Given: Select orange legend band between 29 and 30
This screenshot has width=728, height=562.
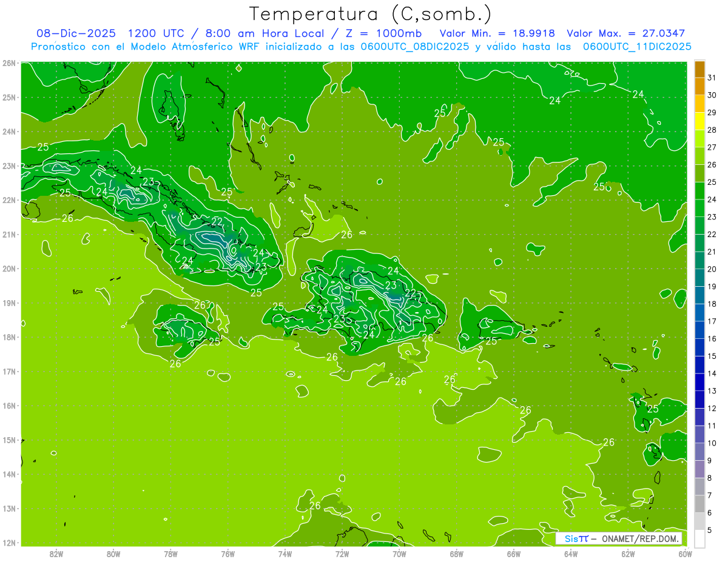Looking at the screenshot, I should coord(700,104).
